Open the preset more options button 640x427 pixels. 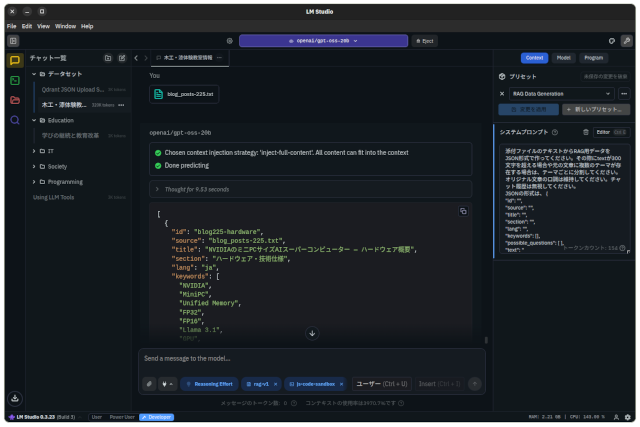(x=624, y=94)
